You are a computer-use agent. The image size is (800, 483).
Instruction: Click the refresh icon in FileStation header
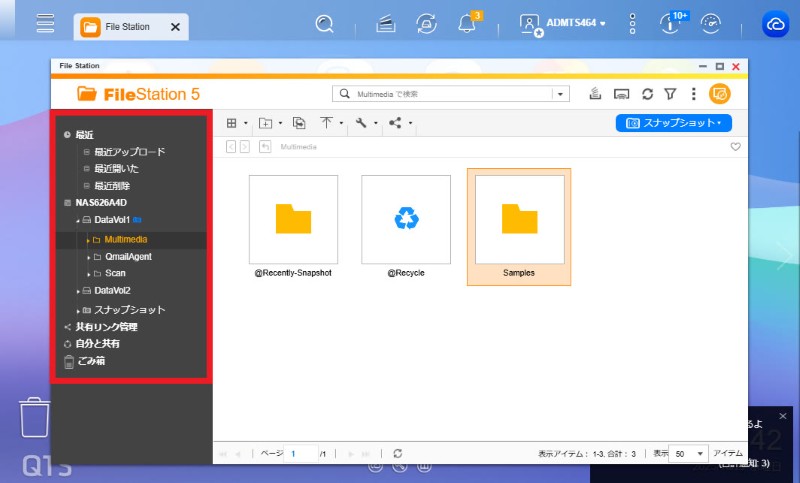pos(647,94)
